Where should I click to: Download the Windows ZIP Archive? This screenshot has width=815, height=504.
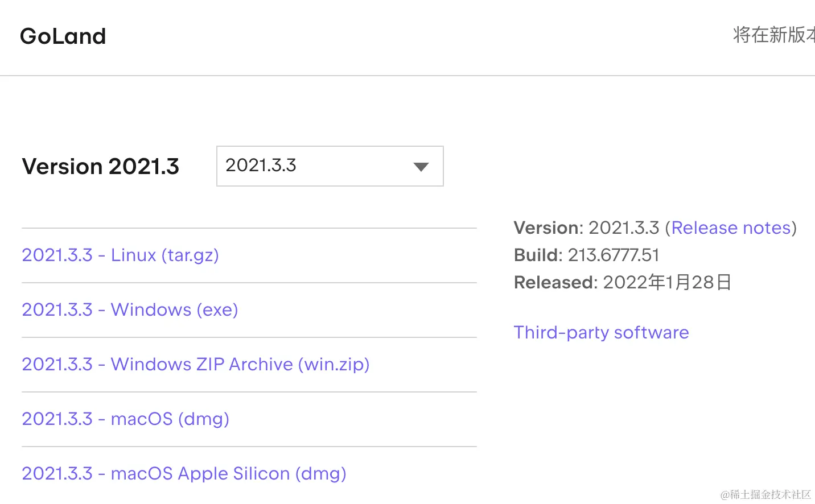click(x=195, y=364)
